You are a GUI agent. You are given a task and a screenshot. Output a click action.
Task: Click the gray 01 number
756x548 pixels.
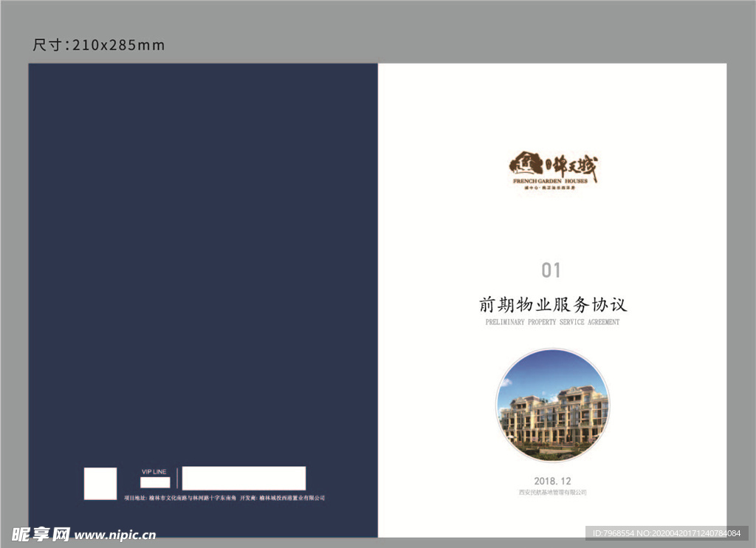click(x=551, y=270)
